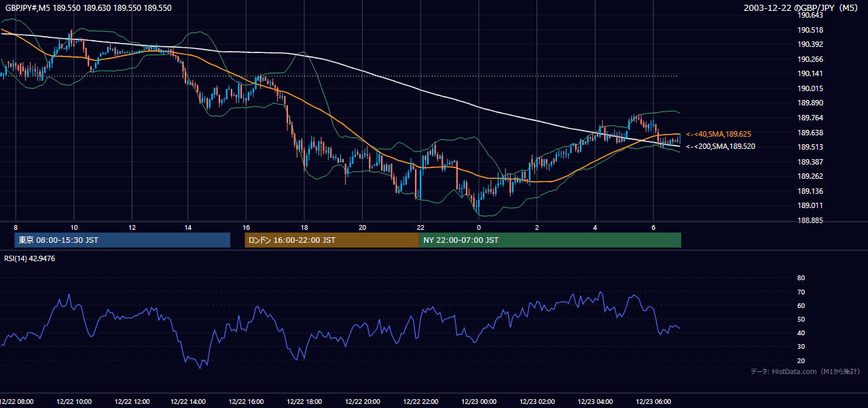
Task: Click the 12/23 06:00 time axis label
Action: click(x=653, y=401)
